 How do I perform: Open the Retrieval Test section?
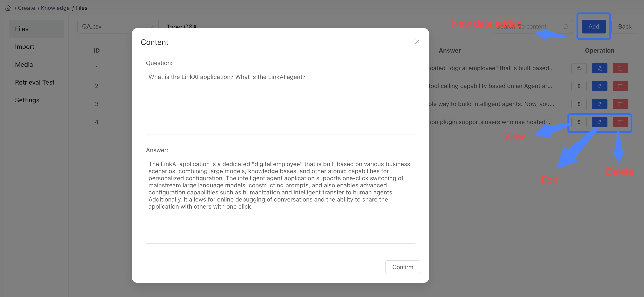click(x=36, y=82)
